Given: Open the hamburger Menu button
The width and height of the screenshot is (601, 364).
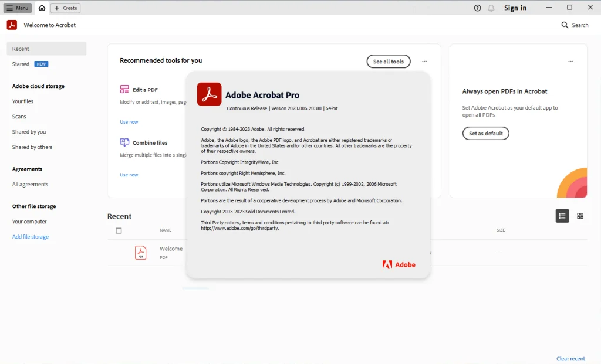Looking at the screenshot, I should pyautogui.click(x=18, y=8).
